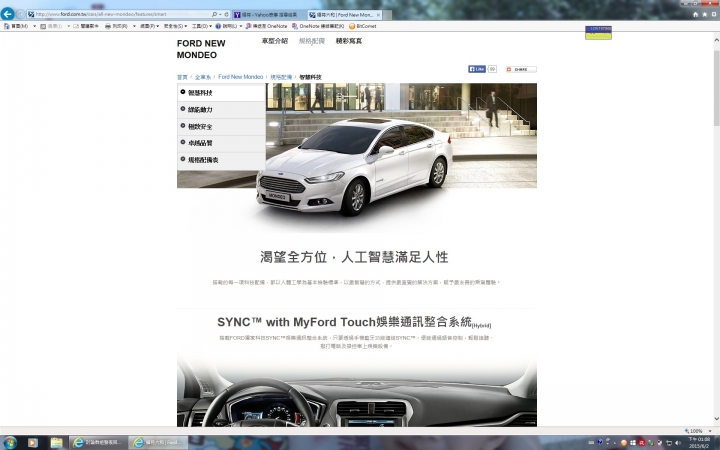
Task: Click the ford.com.tw URL address field
Action: point(119,14)
